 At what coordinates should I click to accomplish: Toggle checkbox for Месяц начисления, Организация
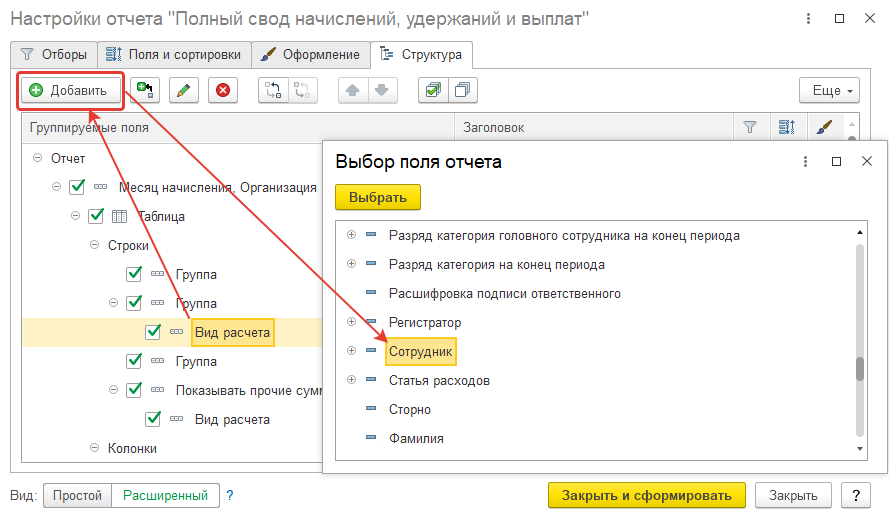(x=77, y=187)
